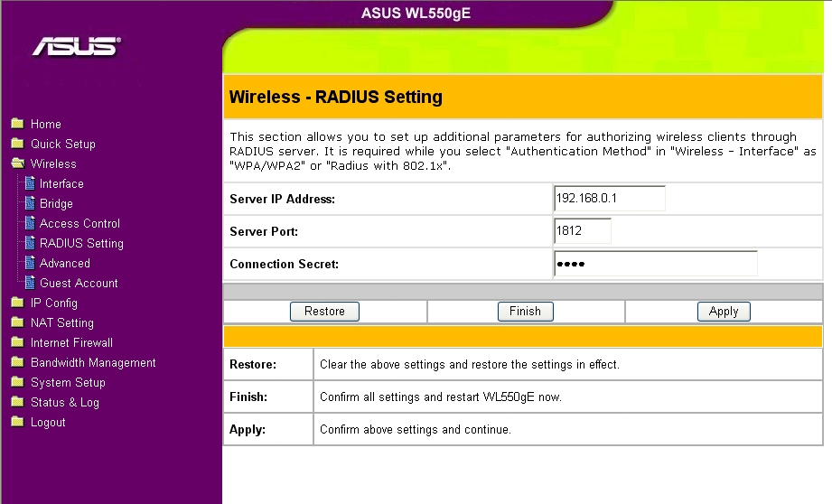832x504 pixels.
Task: Open the System Setup menu
Action: tap(68, 382)
